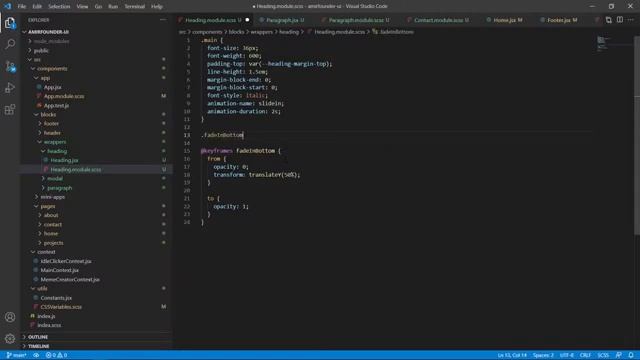Switch to the Contact.module.scss tab

pos(440,20)
